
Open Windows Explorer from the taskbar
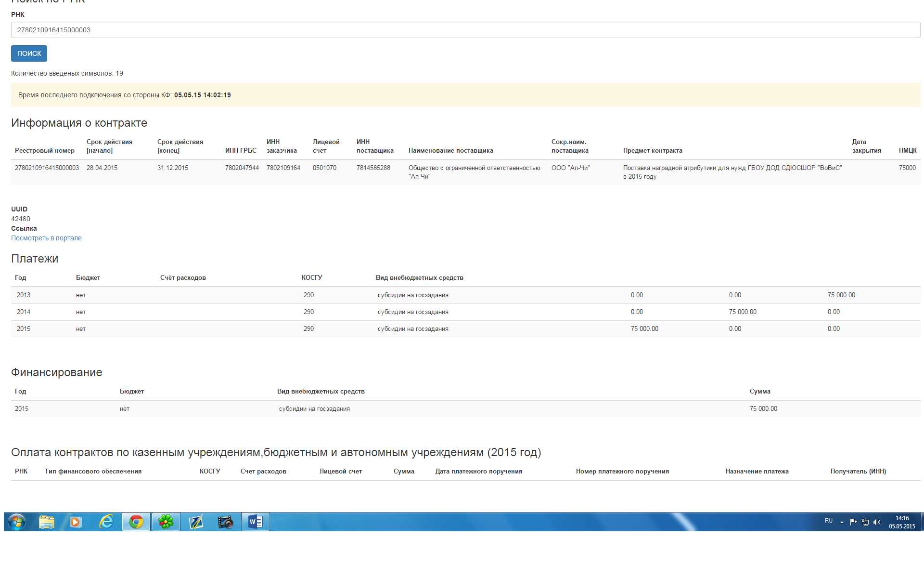pyautogui.click(x=47, y=522)
